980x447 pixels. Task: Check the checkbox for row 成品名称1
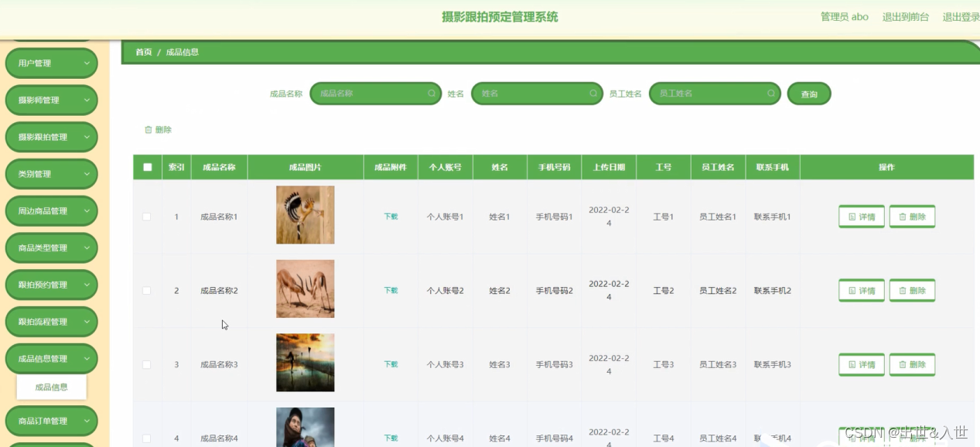pyautogui.click(x=147, y=217)
